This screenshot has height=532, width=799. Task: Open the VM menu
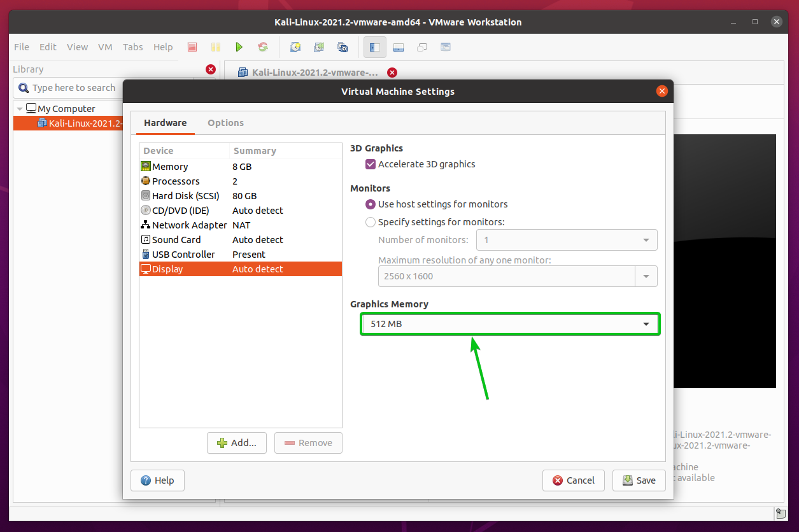(105, 46)
